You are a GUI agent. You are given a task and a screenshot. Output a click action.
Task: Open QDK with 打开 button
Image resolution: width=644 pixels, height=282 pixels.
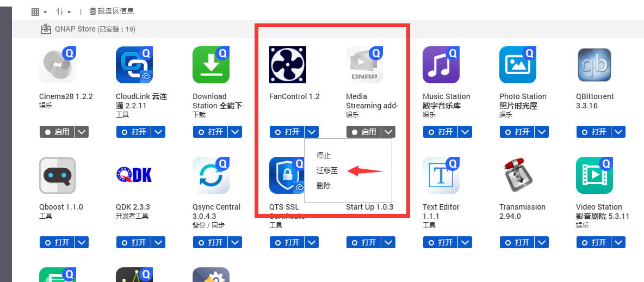coord(134,243)
